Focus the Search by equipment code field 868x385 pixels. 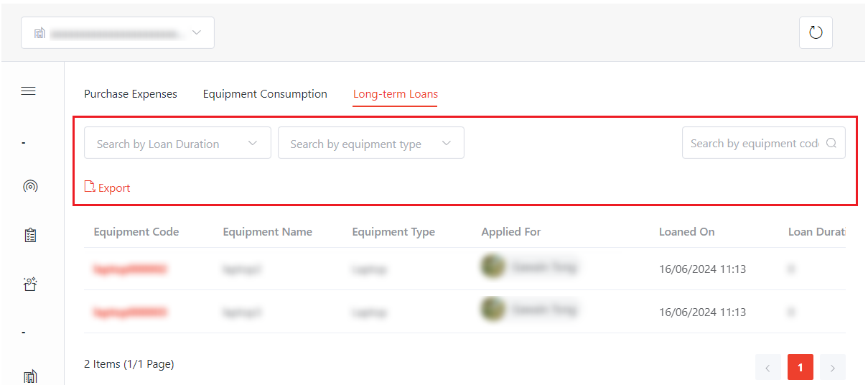click(x=754, y=143)
